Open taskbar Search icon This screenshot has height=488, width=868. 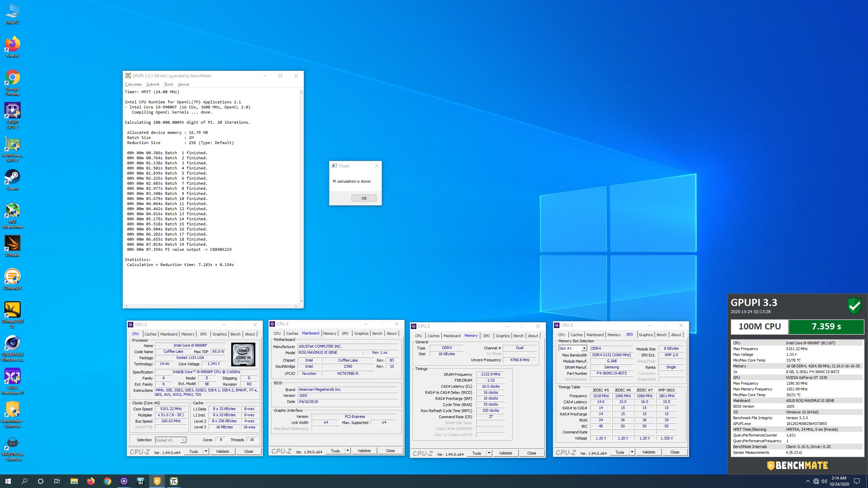point(24,481)
